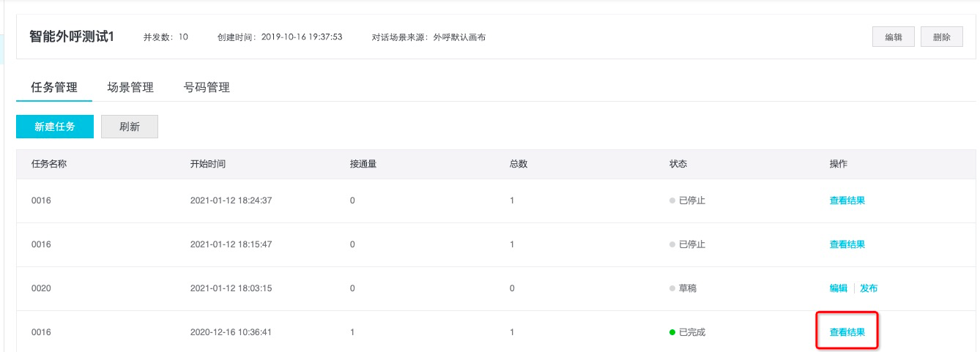980x352 pixels.
Task: Click the 删除 button in the header
Action: [941, 37]
